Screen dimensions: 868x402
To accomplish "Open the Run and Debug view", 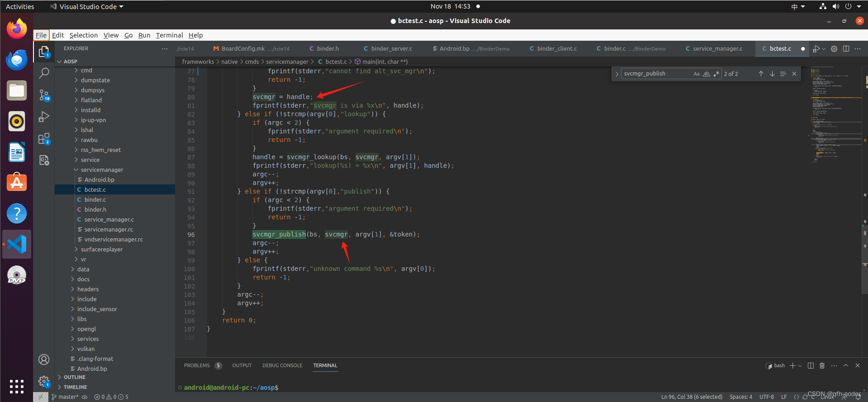I will tap(44, 117).
